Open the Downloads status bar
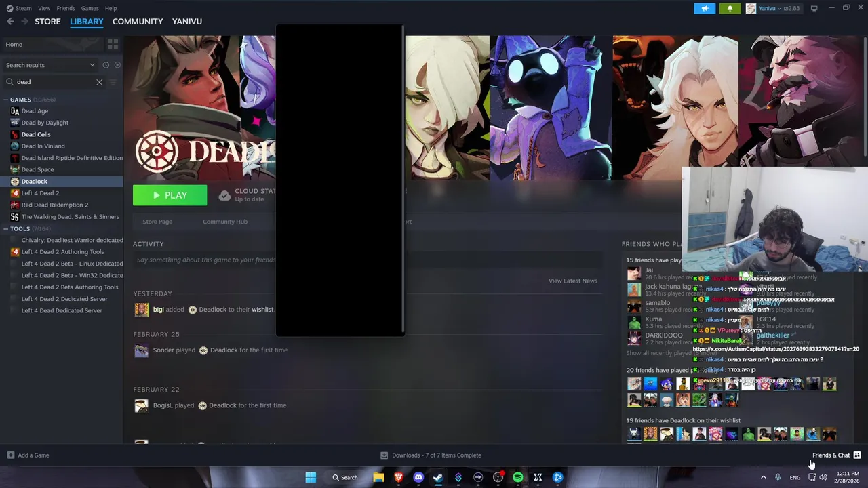The image size is (868, 488). [431, 455]
